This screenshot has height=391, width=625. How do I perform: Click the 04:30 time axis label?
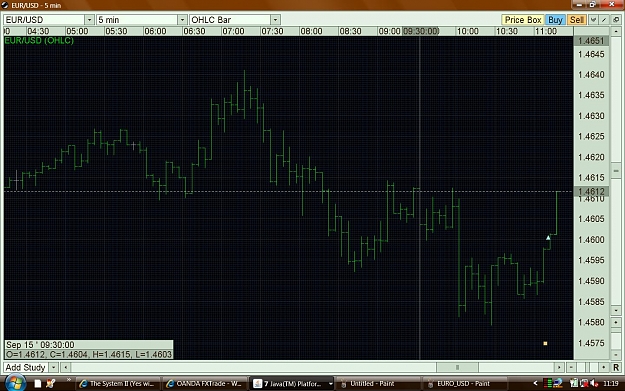tap(38, 31)
